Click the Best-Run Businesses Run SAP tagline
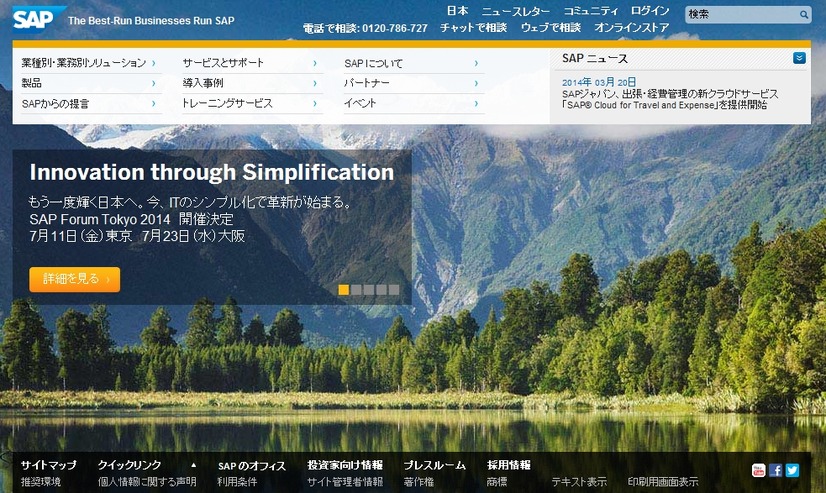Screen dimensions: 826x493 (151, 21)
